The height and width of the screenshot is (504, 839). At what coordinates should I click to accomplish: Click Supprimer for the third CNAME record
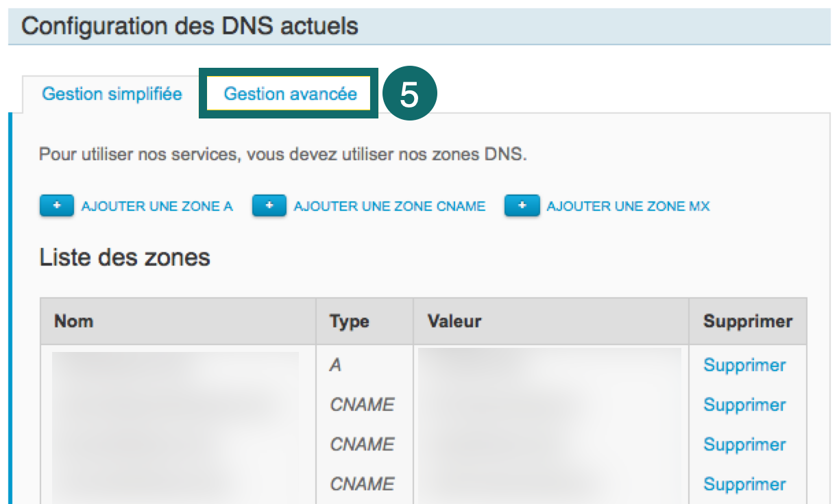click(x=744, y=484)
